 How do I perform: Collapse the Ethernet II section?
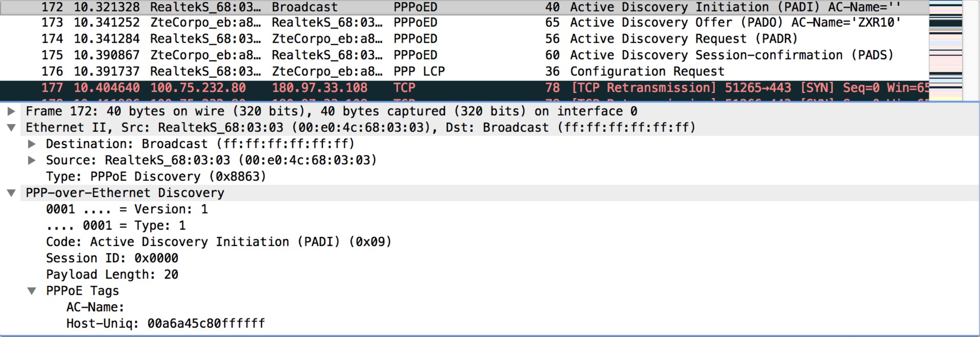pos(11,127)
